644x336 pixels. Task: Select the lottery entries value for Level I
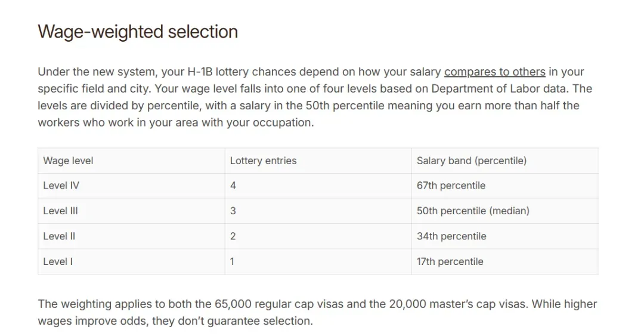coord(232,261)
